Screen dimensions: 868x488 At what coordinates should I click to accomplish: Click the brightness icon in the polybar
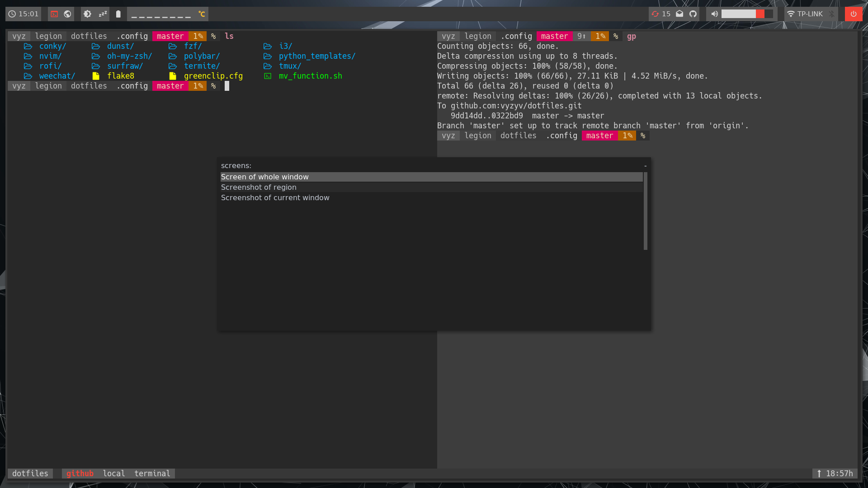87,14
